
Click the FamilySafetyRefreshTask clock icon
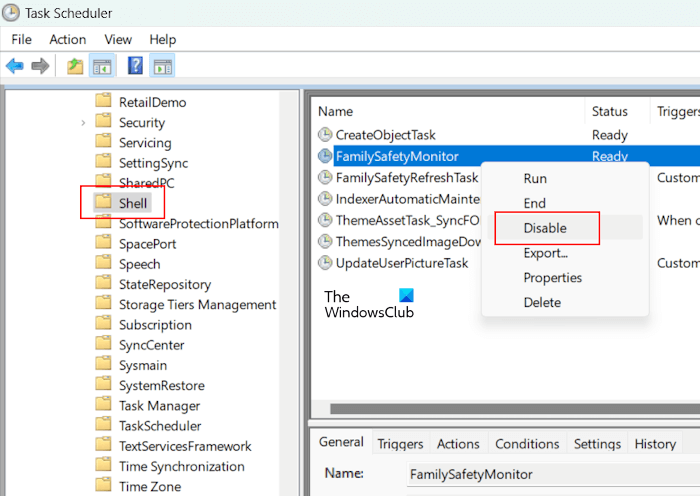[325, 177]
